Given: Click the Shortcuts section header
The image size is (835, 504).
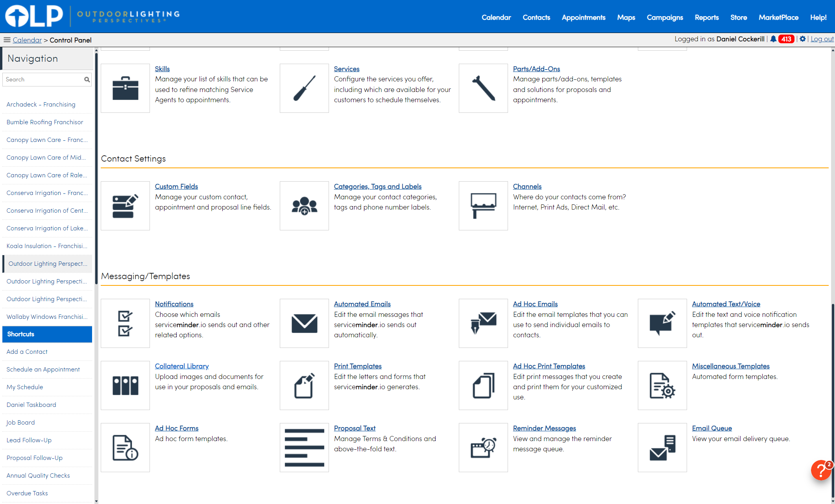Looking at the screenshot, I should [47, 334].
